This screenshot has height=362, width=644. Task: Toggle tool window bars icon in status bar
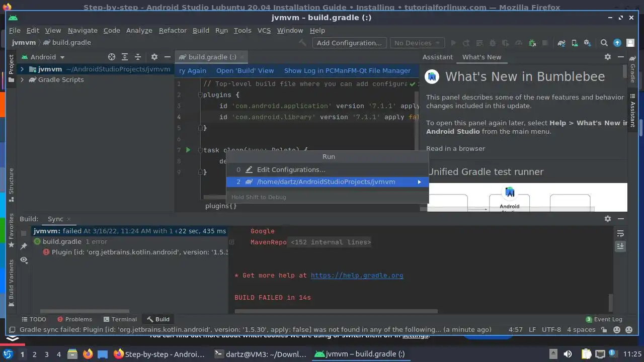point(12,330)
